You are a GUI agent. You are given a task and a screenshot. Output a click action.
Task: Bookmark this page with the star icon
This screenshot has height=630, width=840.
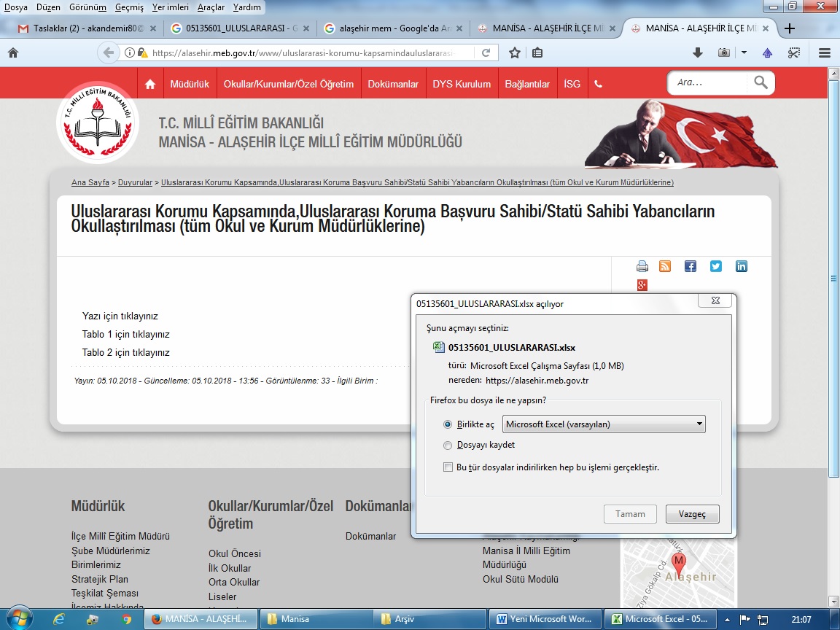(515, 52)
